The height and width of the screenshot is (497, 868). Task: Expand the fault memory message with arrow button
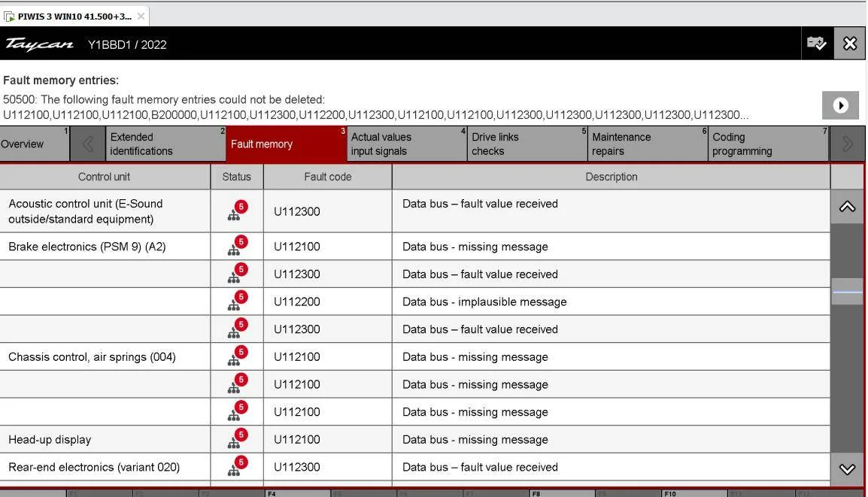click(840, 105)
